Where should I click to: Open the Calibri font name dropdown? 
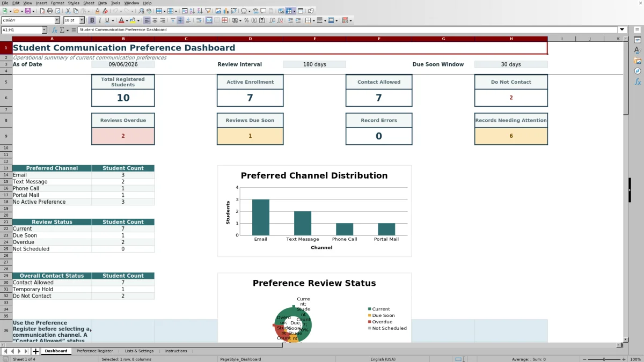[x=57, y=20]
